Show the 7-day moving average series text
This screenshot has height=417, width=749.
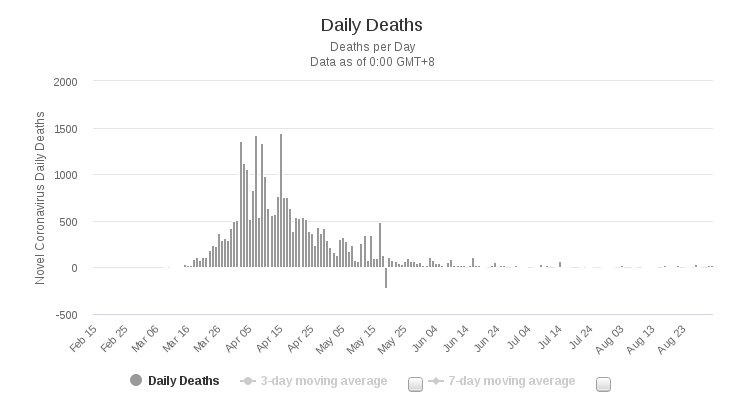(511, 380)
